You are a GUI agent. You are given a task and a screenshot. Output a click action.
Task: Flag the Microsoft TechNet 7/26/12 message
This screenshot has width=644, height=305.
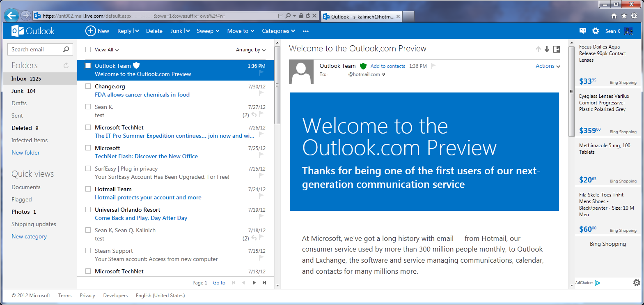pos(261,134)
